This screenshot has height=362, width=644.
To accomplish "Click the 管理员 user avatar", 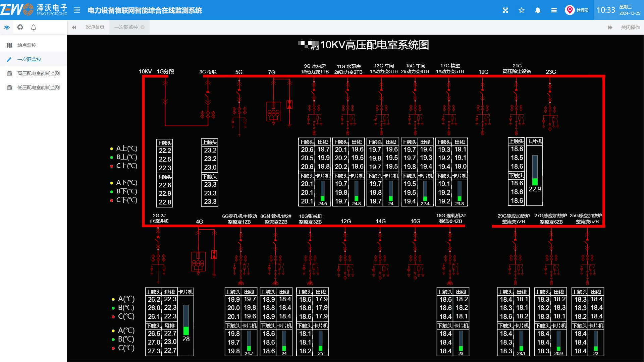I will point(570,10).
